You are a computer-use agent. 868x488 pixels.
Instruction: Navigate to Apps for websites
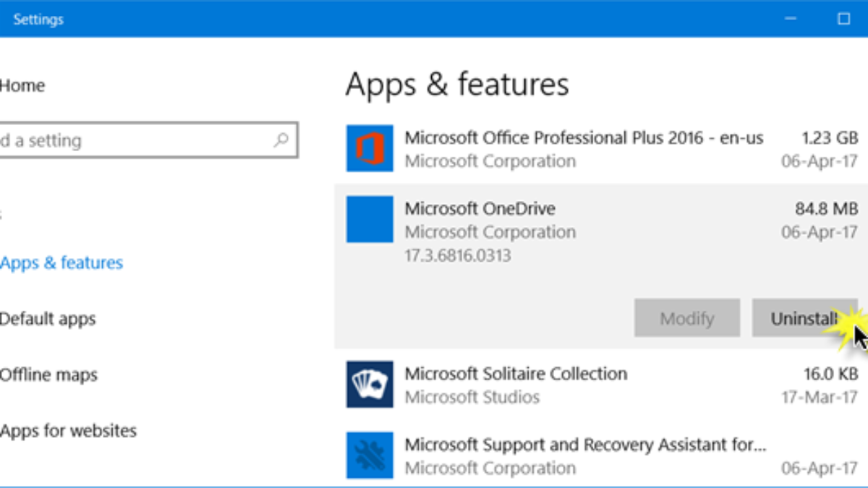coord(68,431)
